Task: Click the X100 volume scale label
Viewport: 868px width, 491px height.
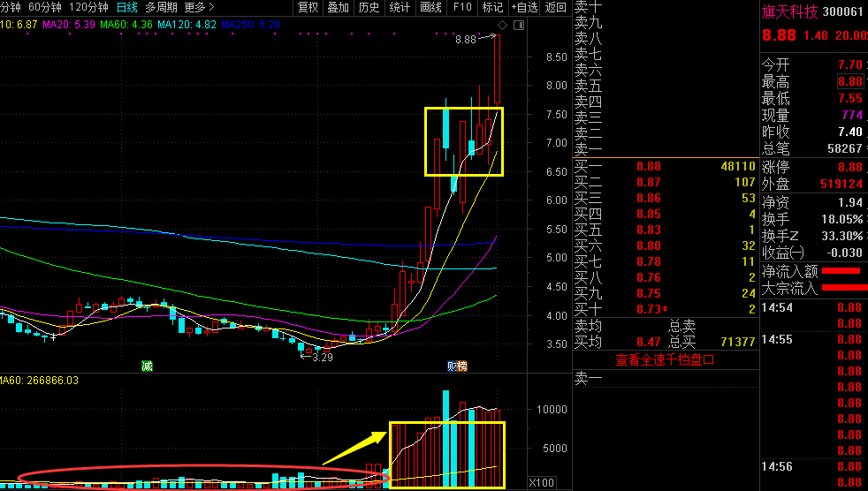Action: [539, 482]
